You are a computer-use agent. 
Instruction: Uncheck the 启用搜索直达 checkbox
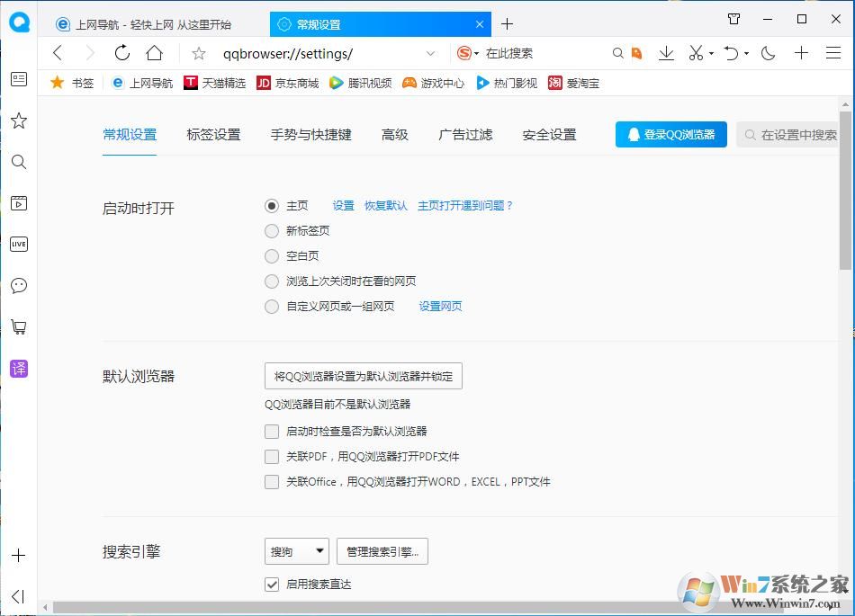click(272, 585)
